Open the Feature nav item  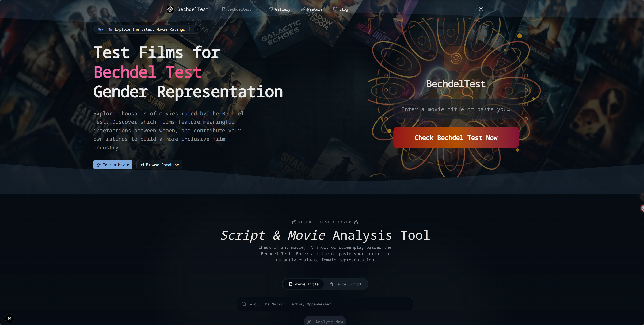[311, 9]
